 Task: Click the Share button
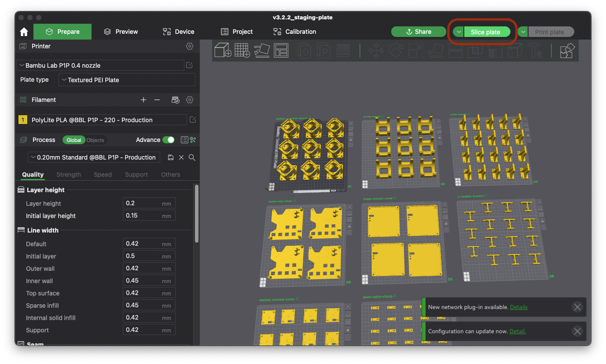pos(419,32)
